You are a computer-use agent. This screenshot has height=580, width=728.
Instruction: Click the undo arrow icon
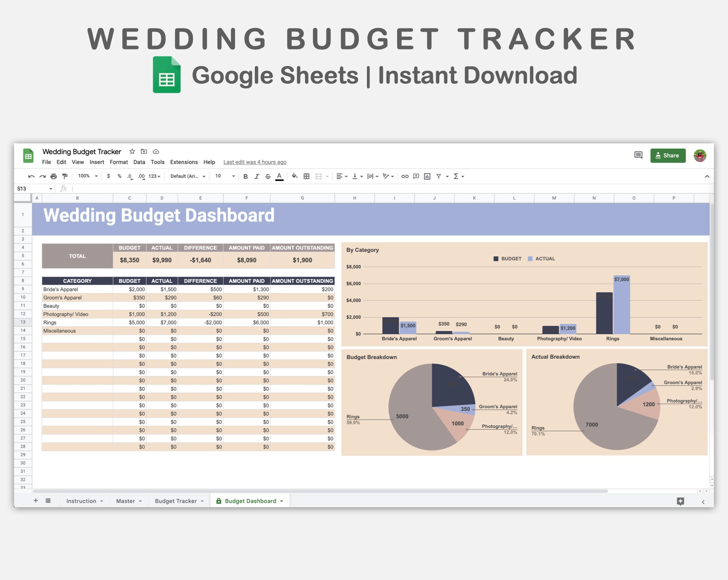pyautogui.click(x=31, y=177)
